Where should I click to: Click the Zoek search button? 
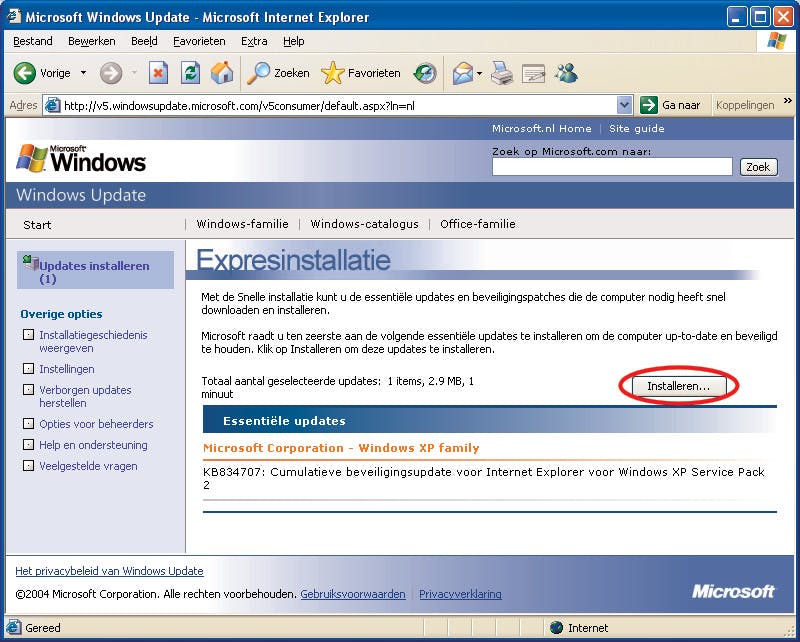[x=758, y=167]
